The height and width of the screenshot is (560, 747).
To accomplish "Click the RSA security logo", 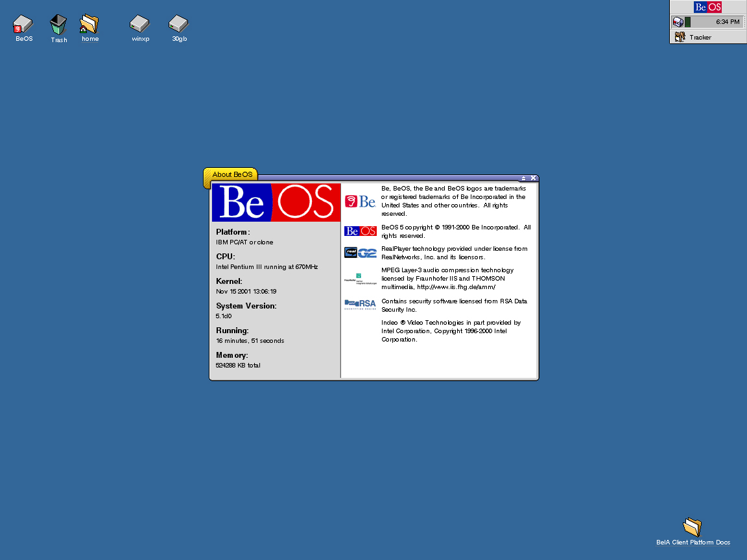I will pyautogui.click(x=360, y=304).
